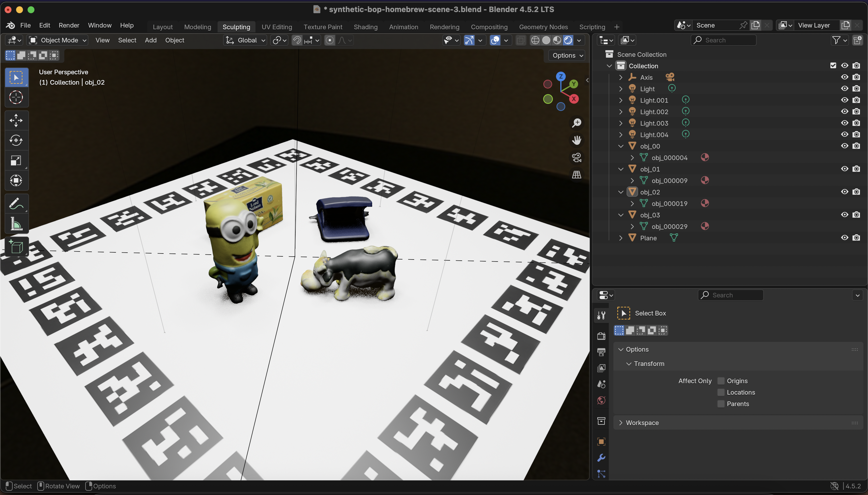Select the Add Cube tool
Image resolution: width=868 pixels, height=495 pixels.
click(x=16, y=246)
